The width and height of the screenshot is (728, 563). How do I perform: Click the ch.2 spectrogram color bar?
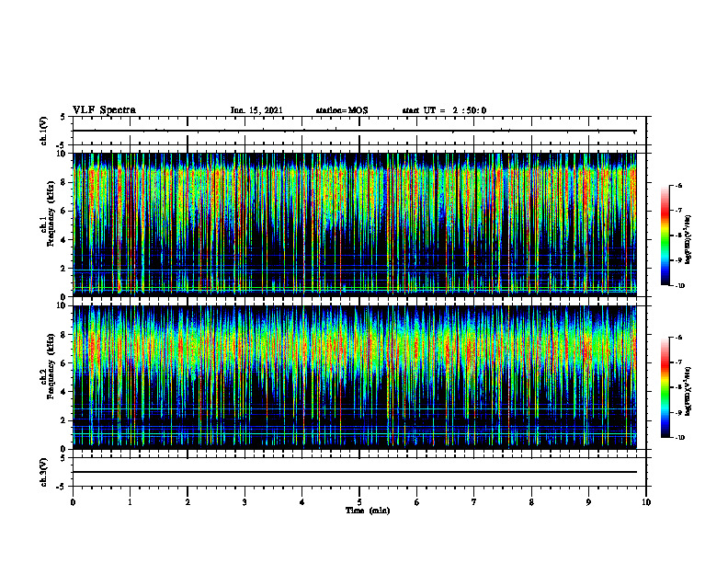tap(665, 387)
